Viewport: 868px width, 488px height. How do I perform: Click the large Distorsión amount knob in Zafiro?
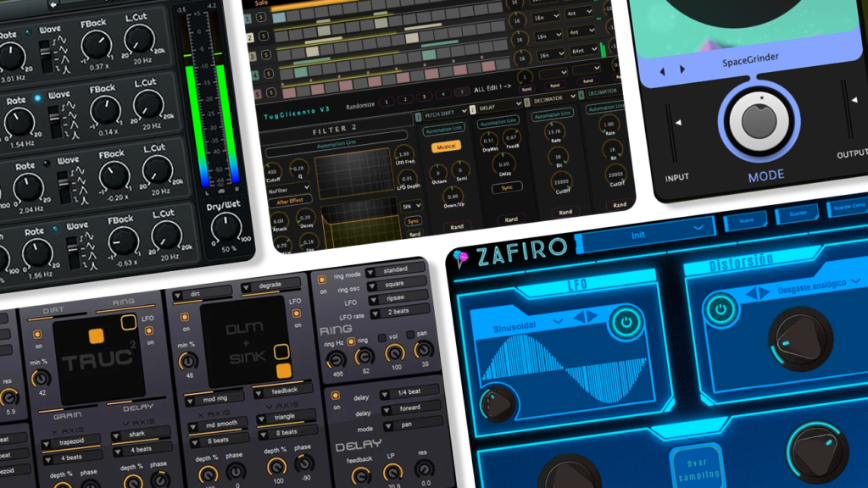click(801, 339)
